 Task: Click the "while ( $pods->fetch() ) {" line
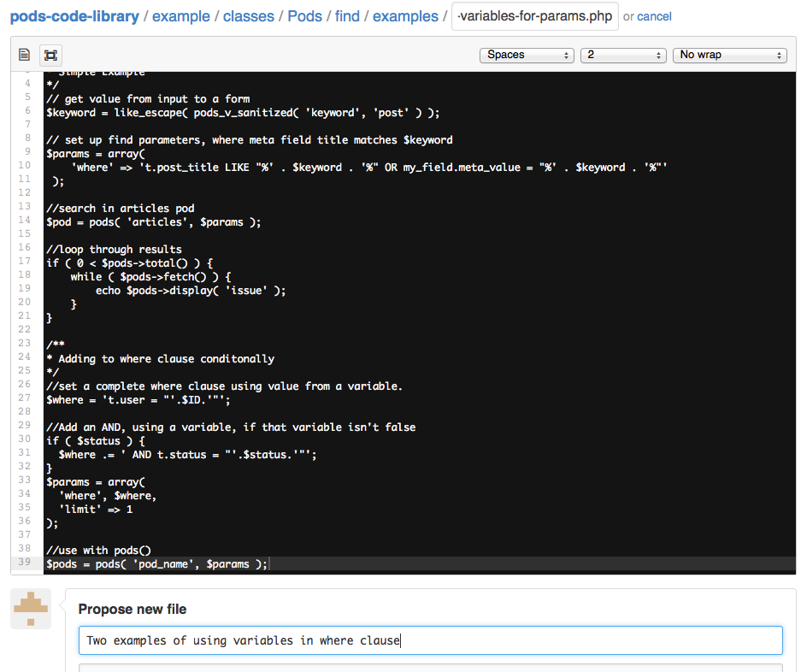150,276
